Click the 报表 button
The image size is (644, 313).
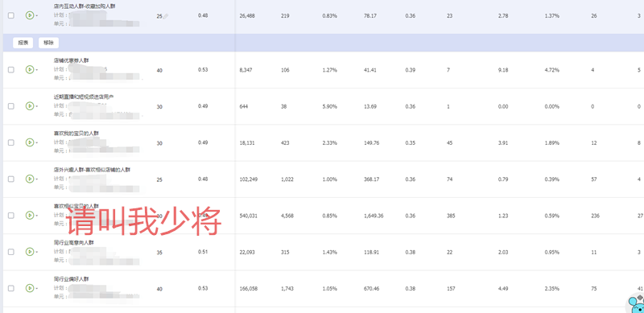pos(23,43)
